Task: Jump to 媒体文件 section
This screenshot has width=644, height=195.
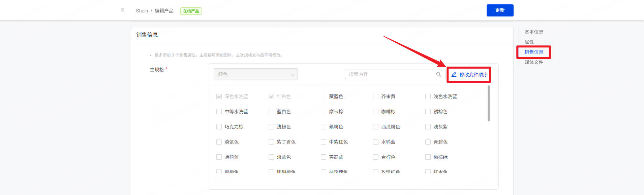Action: pyautogui.click(x=533, y=62)
